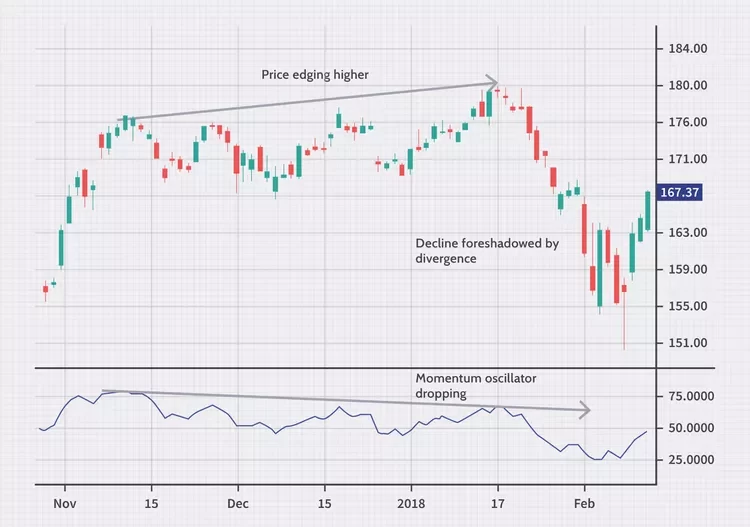Click the 159.00 price axis label

tap(687, 270)
